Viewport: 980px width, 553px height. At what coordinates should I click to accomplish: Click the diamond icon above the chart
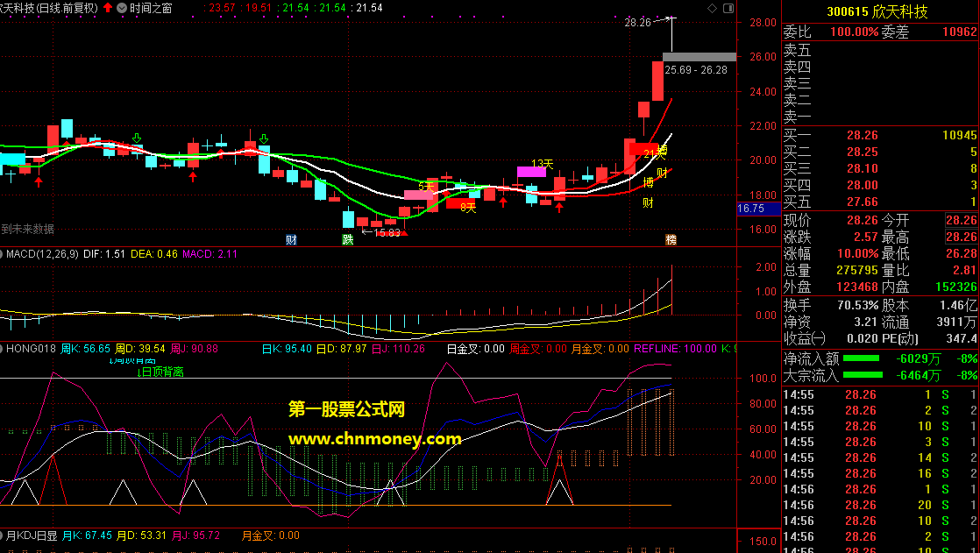pyautogui.click(x=713, y=8)
